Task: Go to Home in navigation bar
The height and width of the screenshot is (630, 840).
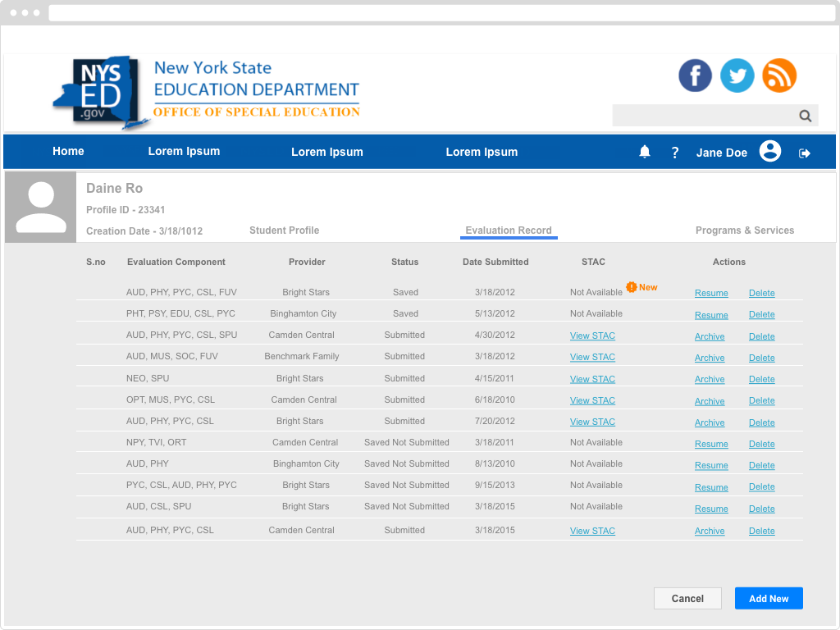Action: coord(68,151)
